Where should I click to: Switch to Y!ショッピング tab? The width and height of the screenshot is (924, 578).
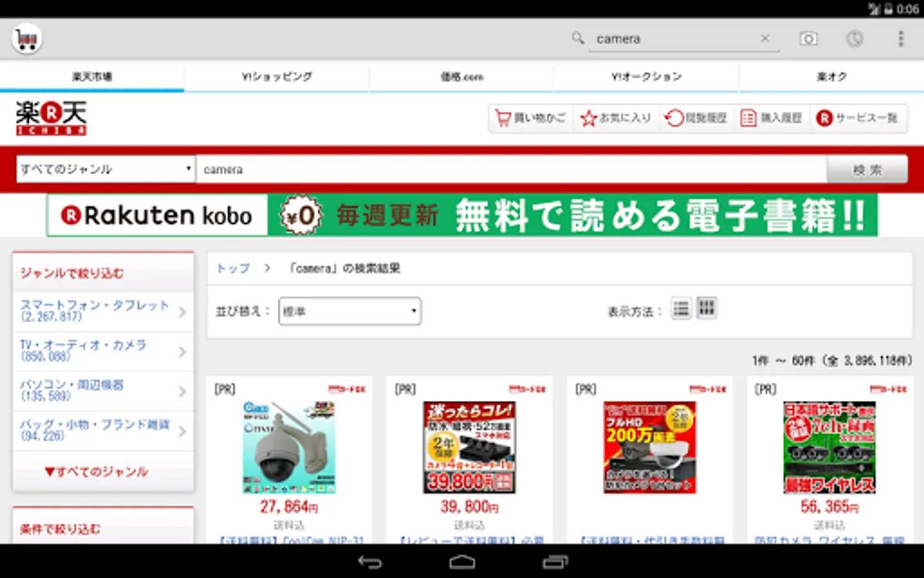(x=277, y=76)
